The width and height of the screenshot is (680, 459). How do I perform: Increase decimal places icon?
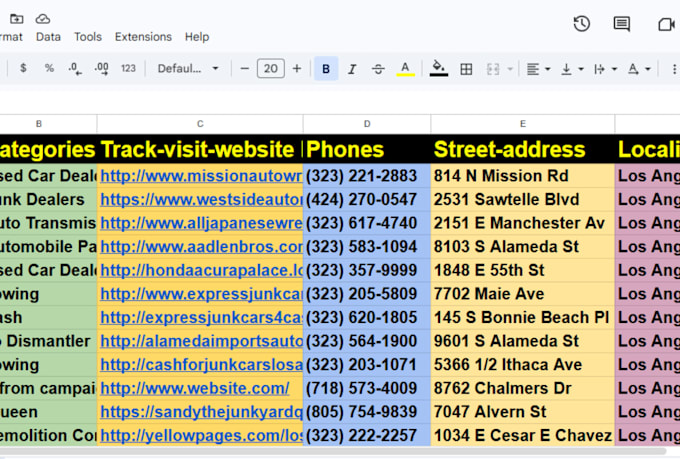101,69
